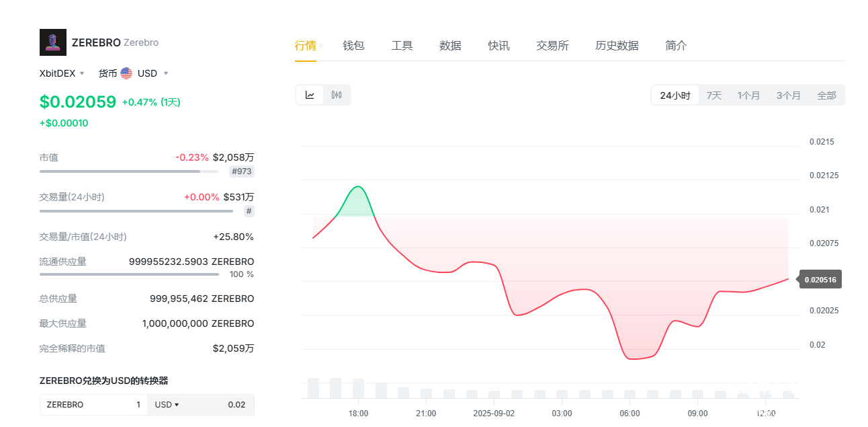This screenshot has height=427, width=868.
Task: Open the 钱包 tab
Action: pyautogui.click(x=353, y=46)
